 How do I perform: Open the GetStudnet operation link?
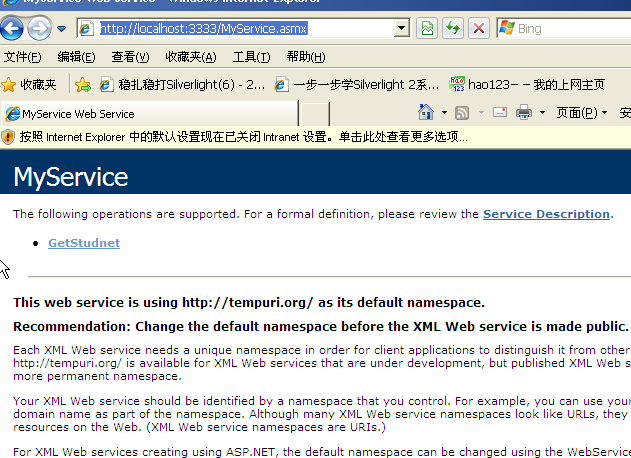click(84, 243)
